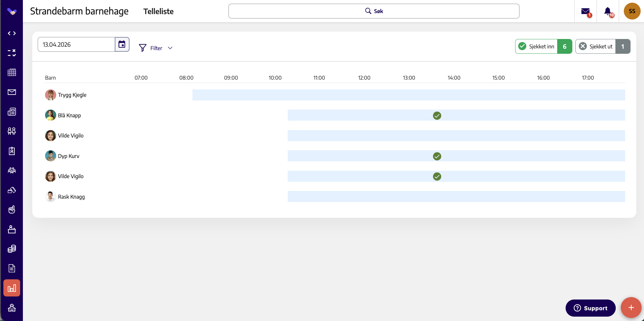This screenshot has width=644, height=321.
Task: Click Dyp Kurv's avatar photo
Action: [50, 156]
